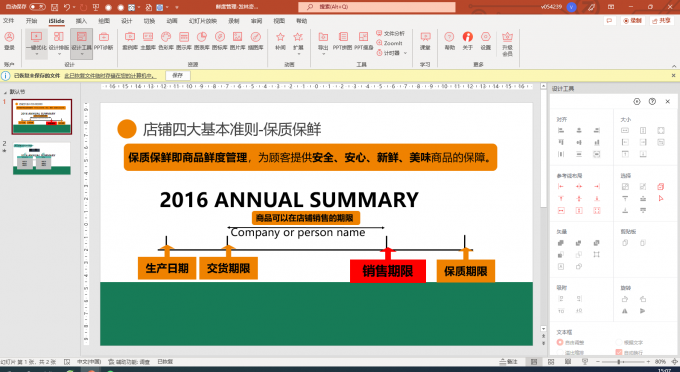Expand the 设计工具 dropdown
Screen dimensions: 680x372
(x=82, y=54)
